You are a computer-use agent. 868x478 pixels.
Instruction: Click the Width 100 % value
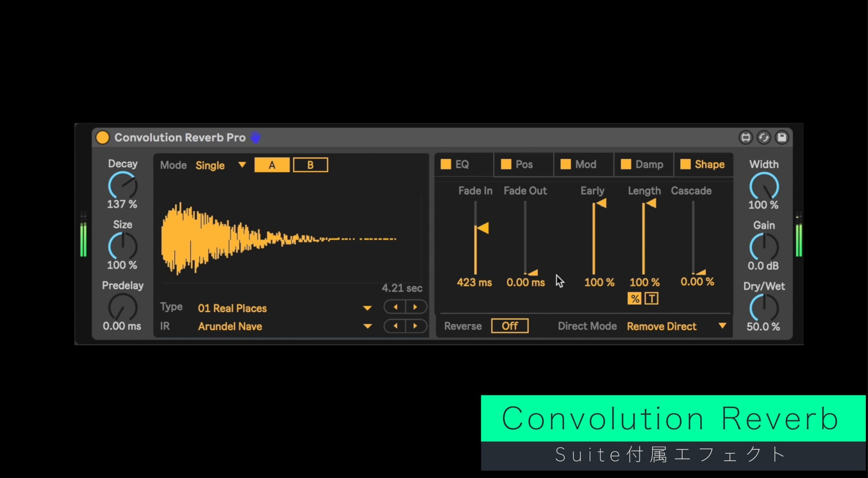coord(763,205)
